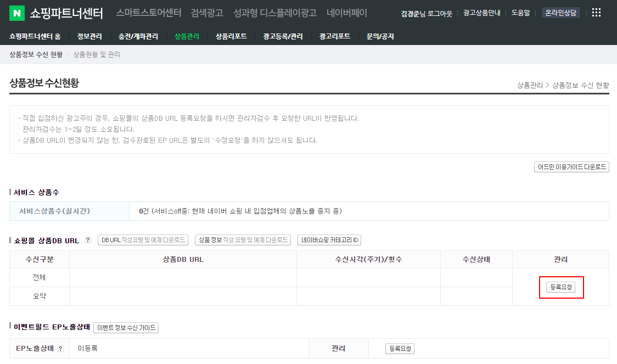Screen dimensions: 617x364
Task: Click 수신시각(주기)/횟수 column header
Action: tap(368, 259)
